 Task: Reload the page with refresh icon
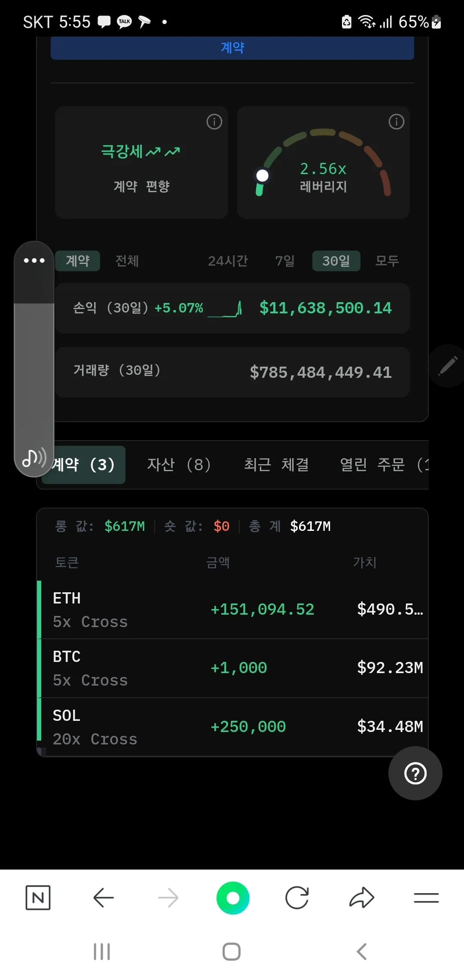297,897
